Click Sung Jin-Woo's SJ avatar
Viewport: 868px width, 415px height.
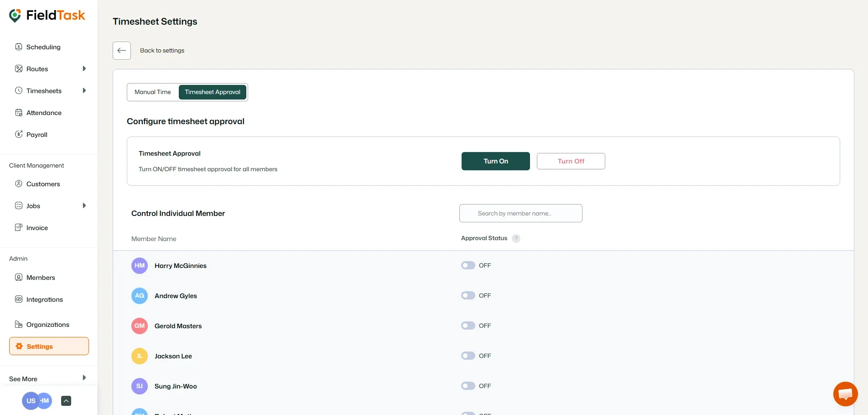click(x=140, y=386)
